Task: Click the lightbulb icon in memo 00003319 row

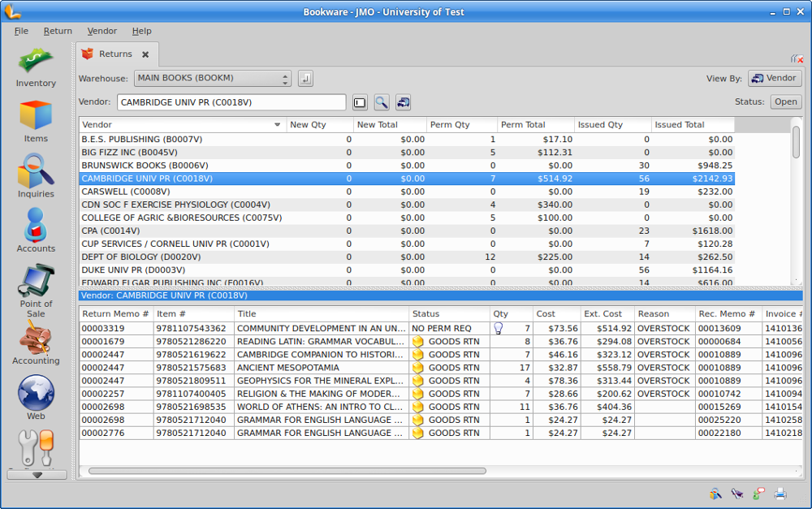Action: pos(499,328)
